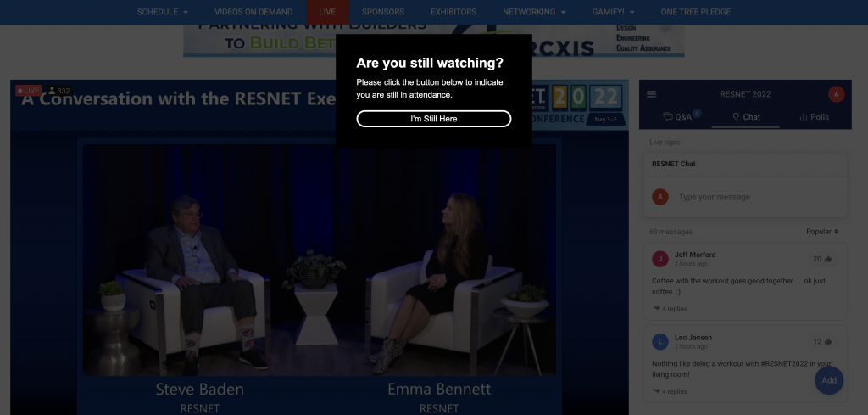Click the I'm Still Here button

coord(433,119)
